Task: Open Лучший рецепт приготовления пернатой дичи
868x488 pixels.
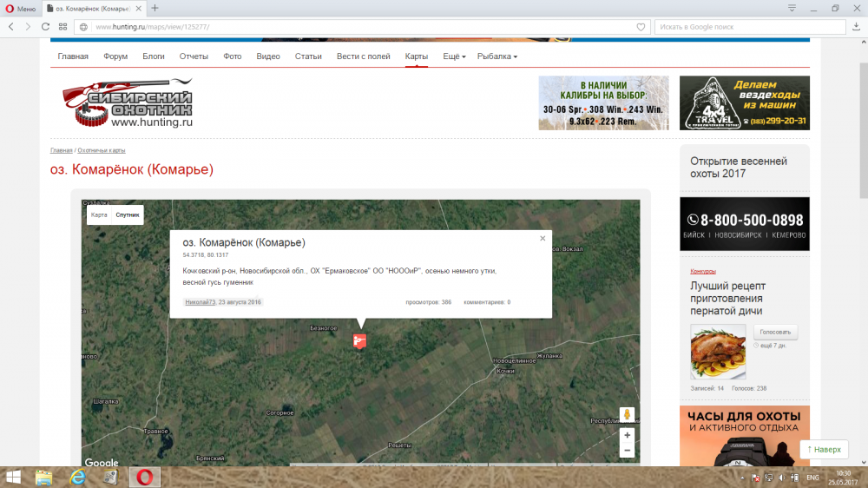Action: [728, 299]
